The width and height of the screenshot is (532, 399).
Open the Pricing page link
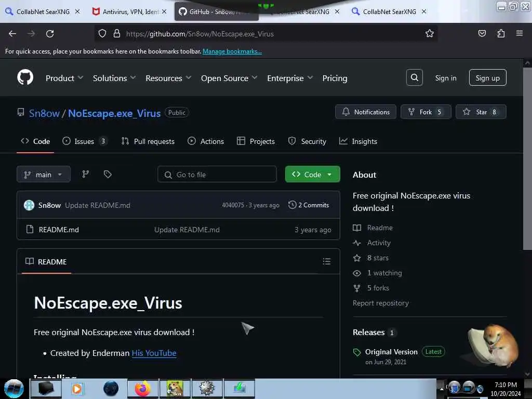coord(335,78)
